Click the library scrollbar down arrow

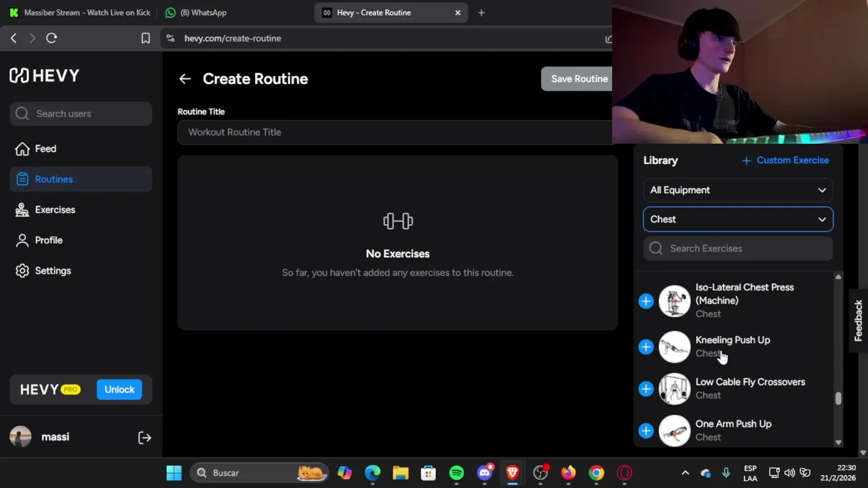click(838, 442)
